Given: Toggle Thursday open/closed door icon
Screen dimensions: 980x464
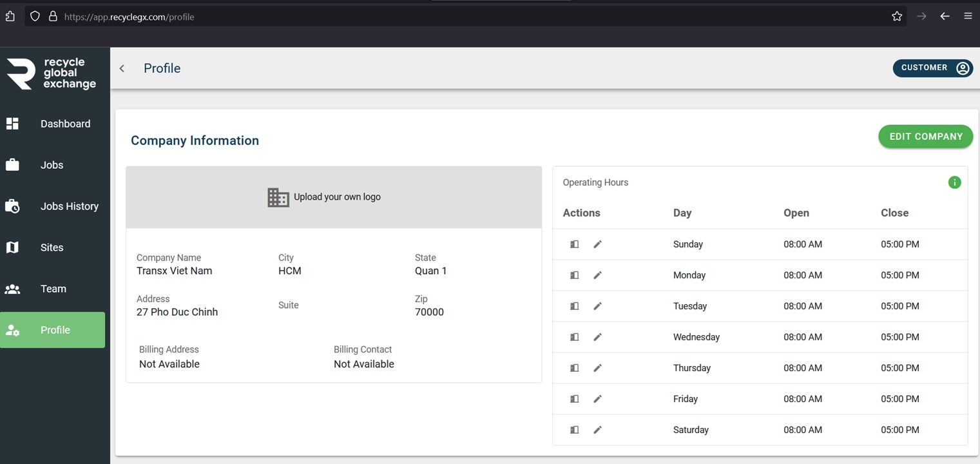Looking at the screenshot, I should pos(574,368).
